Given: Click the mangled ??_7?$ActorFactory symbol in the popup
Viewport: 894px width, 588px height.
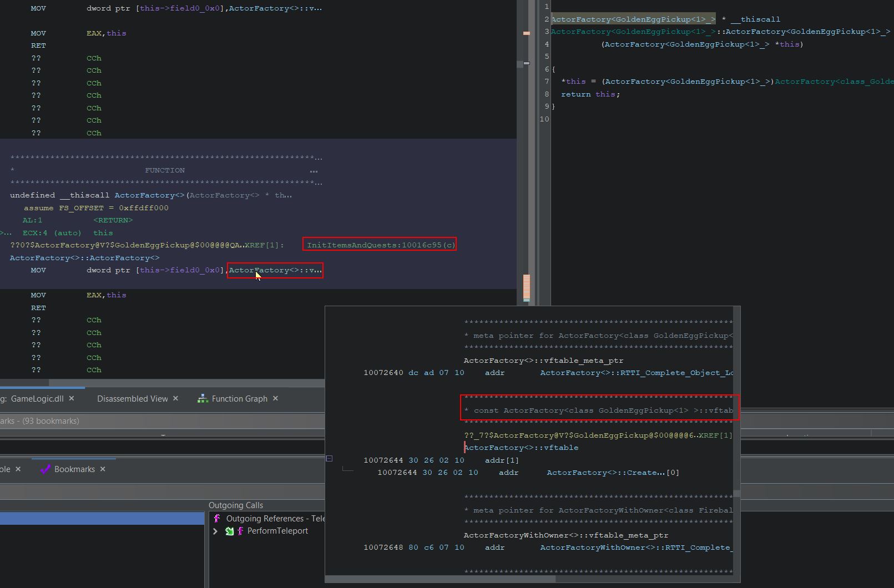Looking at the screenshot, I should click(580, 435).
